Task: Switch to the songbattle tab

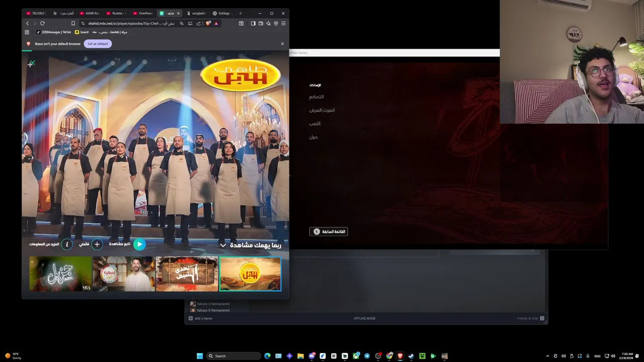Action: click(x=196, y=13)
